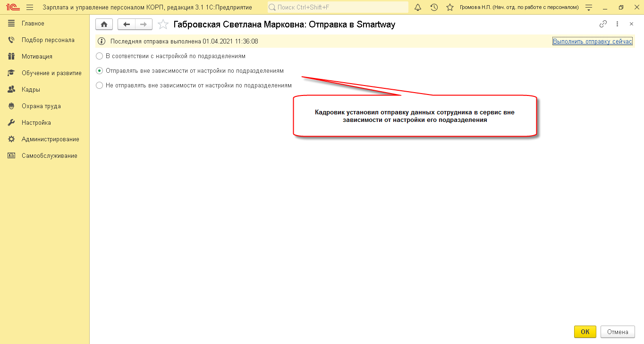The width and height of the screenshot is (644, 344).
Task: Click the title 'Габровская Светлана Марковна: Отправка в Smartway'
Action: point(284,25)
